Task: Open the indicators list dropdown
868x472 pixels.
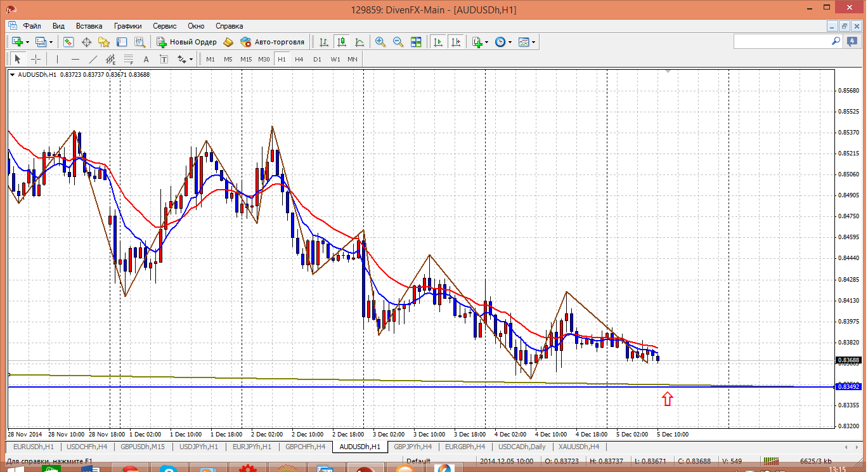Action: [x=486, y=42]
